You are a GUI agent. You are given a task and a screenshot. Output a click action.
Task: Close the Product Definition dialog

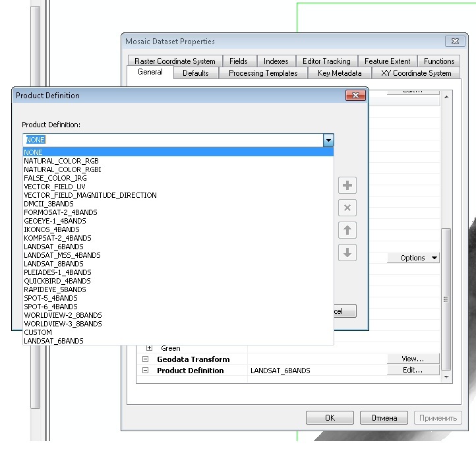[x=355, y=96]
